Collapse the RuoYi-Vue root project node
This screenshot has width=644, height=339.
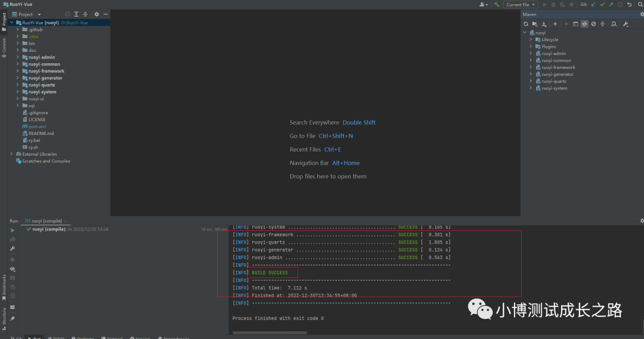point(11,23)
